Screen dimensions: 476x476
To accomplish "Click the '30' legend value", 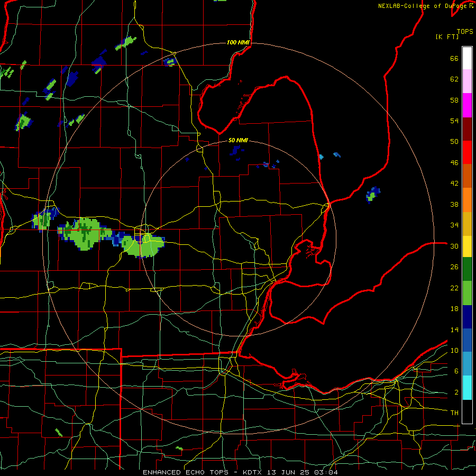I will (454, 246).
